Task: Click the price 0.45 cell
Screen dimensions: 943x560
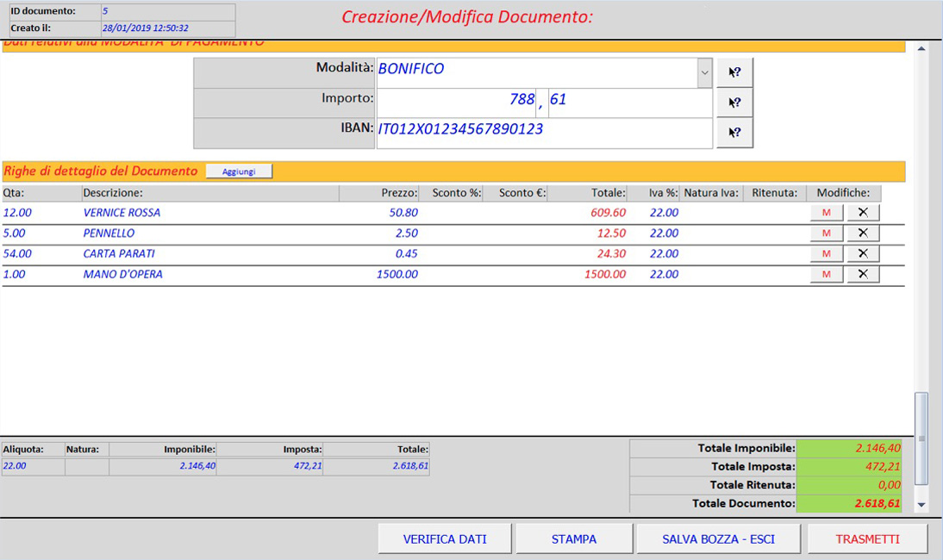Action: click(407, 253)
